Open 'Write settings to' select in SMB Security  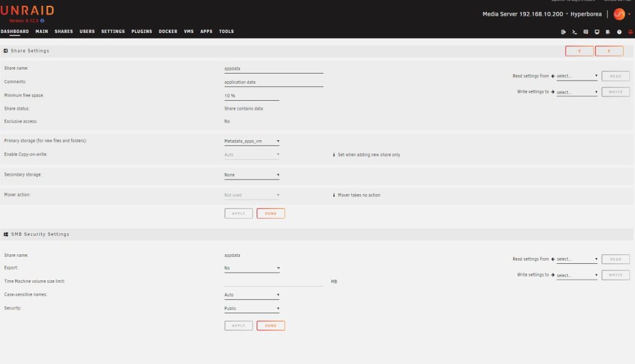(577, 275)
